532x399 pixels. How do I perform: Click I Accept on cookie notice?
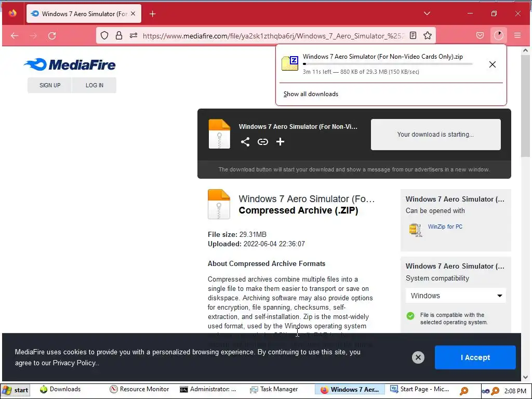pyautogui.click(x=475, y=357)
